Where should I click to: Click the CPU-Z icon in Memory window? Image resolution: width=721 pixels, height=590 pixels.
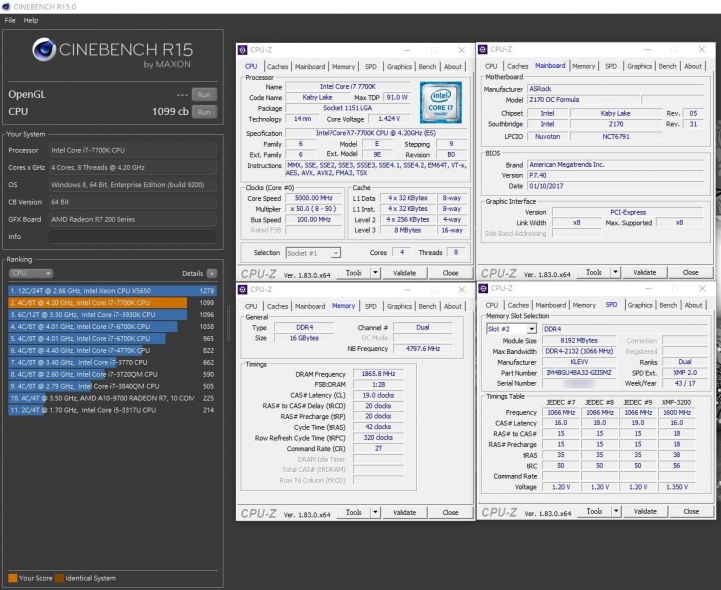pyautogui.click(x=242, y=289)
